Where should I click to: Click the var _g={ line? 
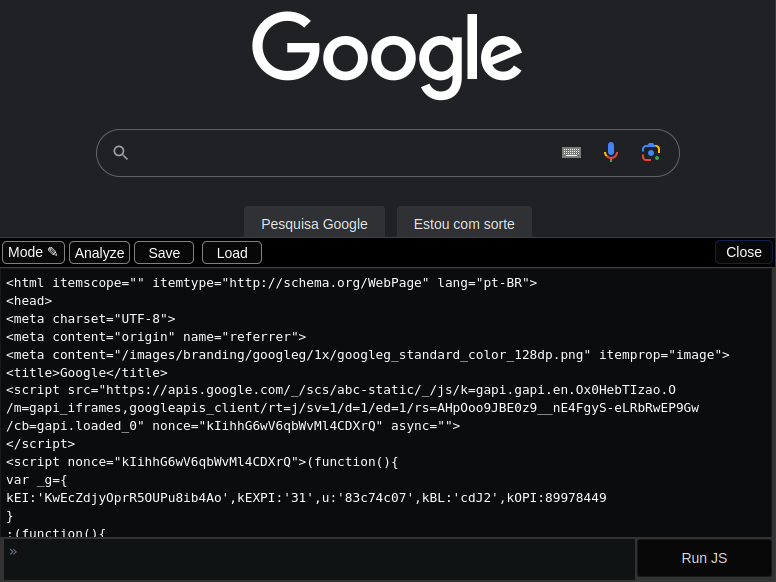point(37,480)
